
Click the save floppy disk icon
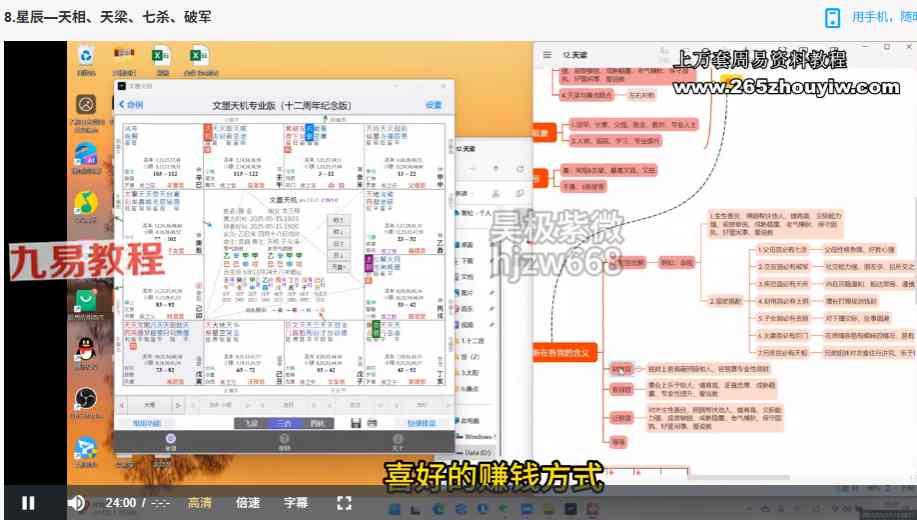point(355,423)
